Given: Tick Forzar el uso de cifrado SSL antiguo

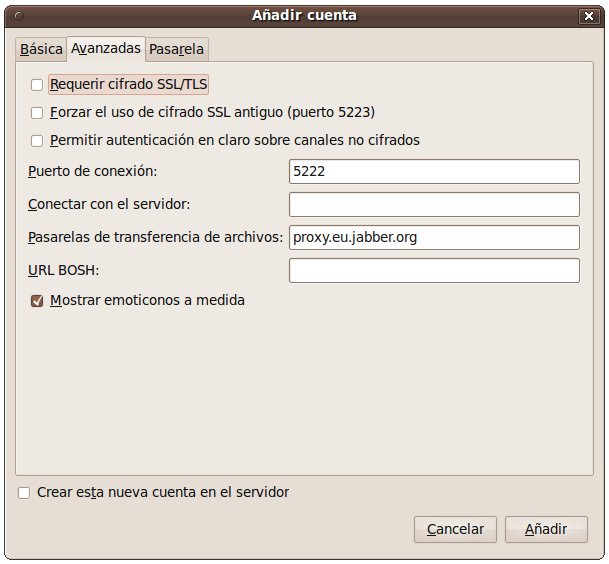Looking at the screenshot, I should [x=38, y=113].
